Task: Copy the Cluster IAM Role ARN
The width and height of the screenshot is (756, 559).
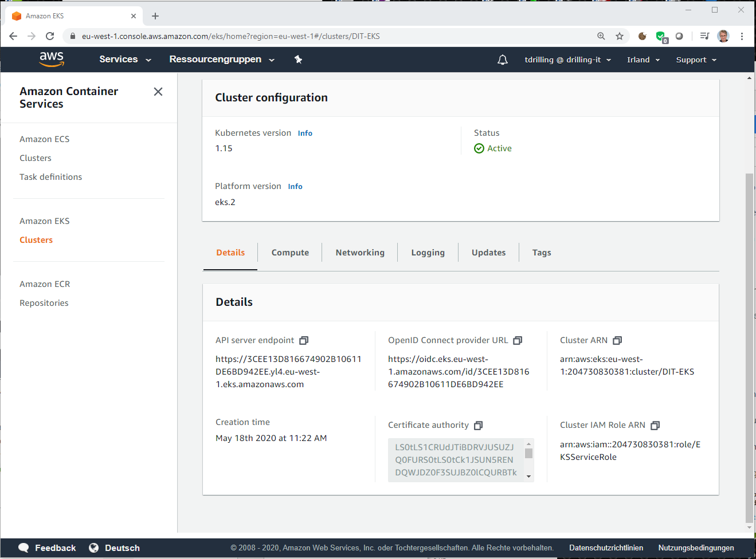Action: 655,425
